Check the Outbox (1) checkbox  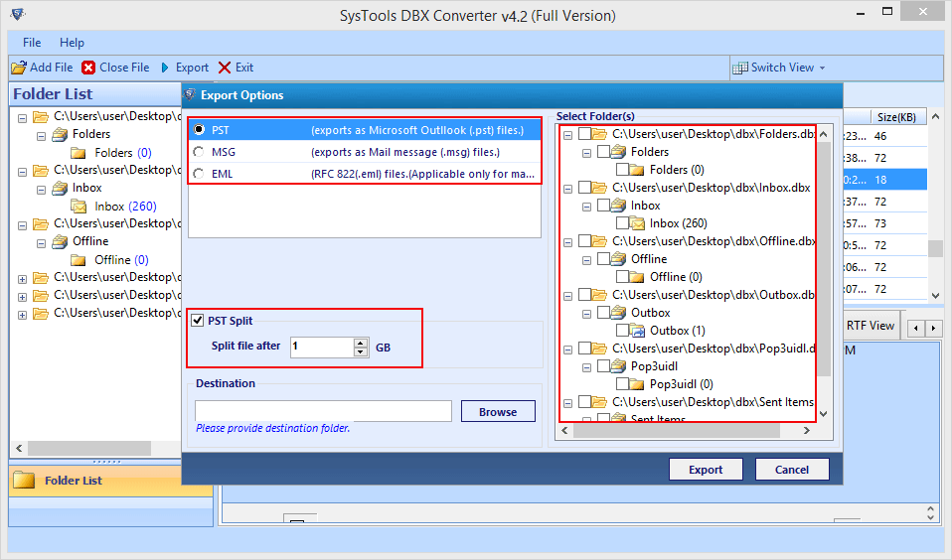tap(622, 331)
